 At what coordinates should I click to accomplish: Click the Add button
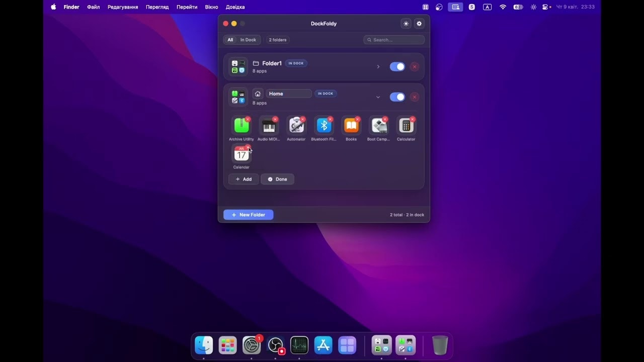[244, 179]
